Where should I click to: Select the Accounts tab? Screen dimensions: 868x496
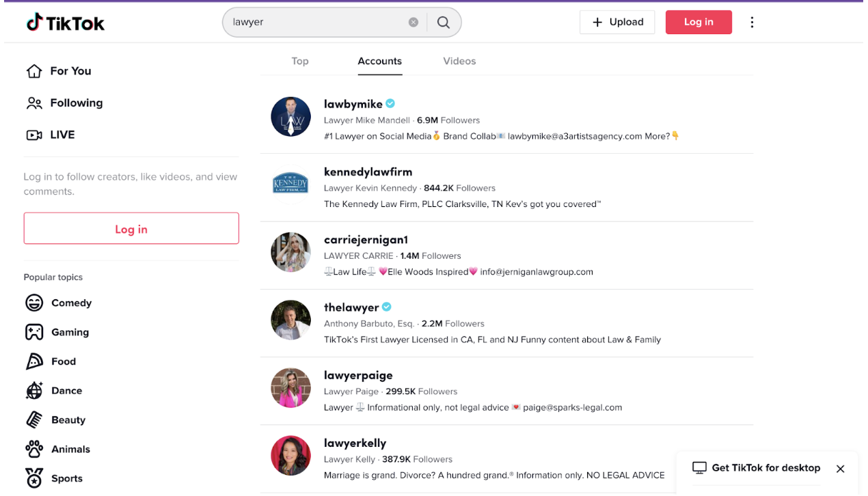379,61
